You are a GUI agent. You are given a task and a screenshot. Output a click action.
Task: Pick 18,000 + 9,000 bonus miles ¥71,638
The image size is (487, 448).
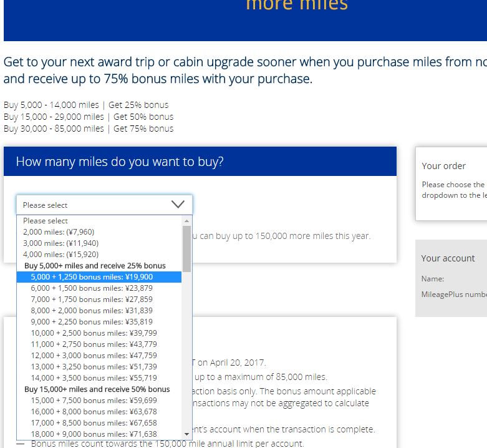coord(99,434)
